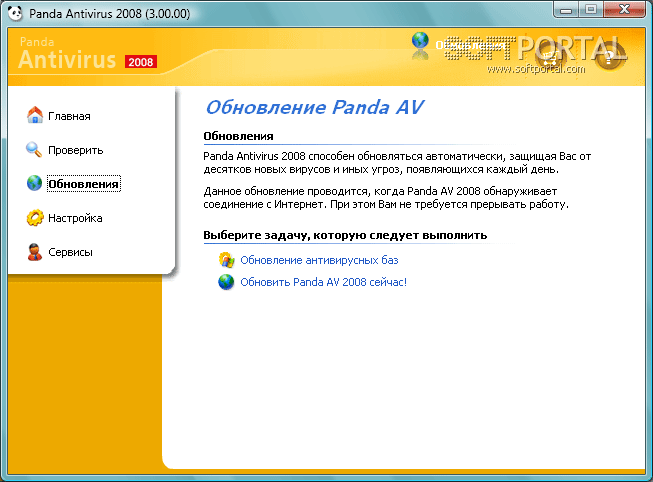Click the Выберите задачу, которую следует выполнить heading
Screen dimensions: 653x482
click(x=345, y=235)
